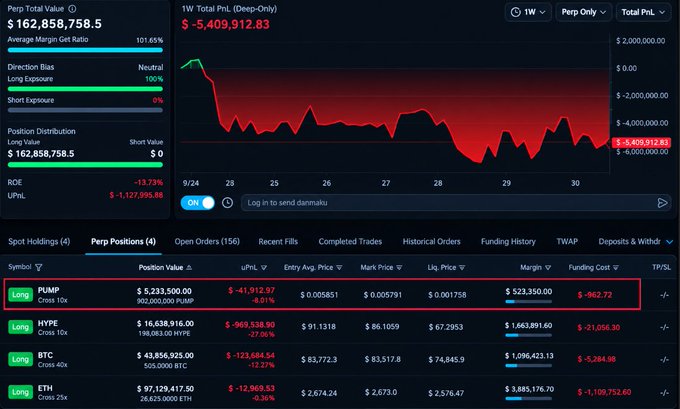
Task: Click HYPE mark price $ 86.1059
Action: [382, 327]
